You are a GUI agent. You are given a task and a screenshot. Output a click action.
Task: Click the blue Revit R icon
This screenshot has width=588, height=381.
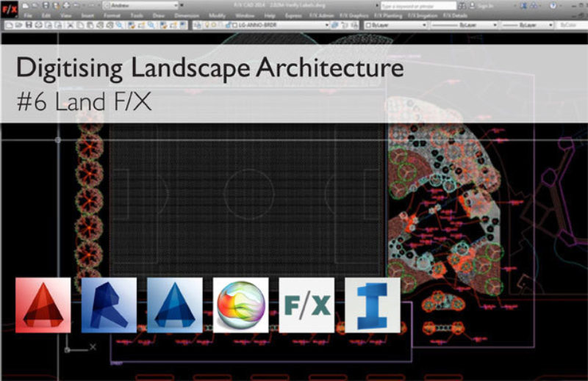point(109,305)
